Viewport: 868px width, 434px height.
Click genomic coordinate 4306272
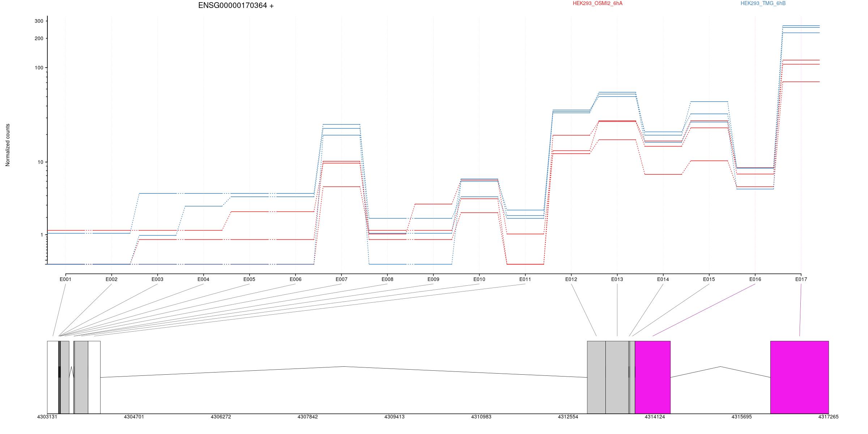coord(221,417)
